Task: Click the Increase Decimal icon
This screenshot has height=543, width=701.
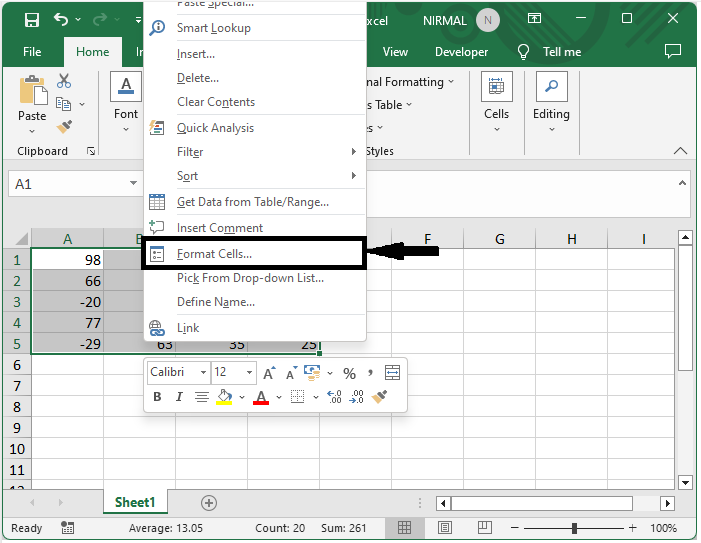Action: tap(334, 397)
